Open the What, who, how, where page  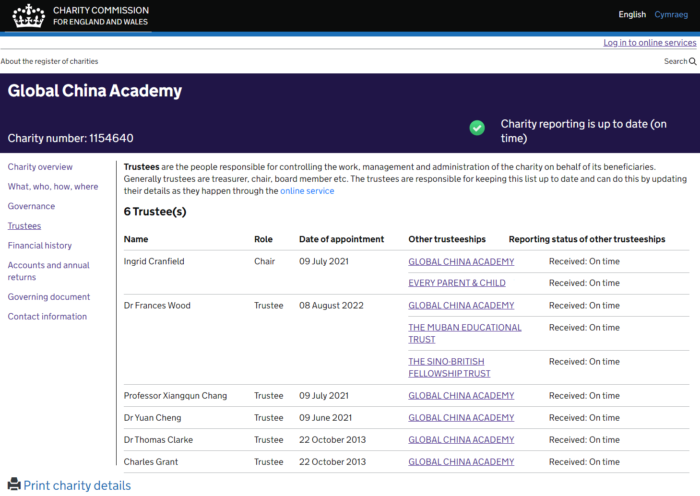53,187
